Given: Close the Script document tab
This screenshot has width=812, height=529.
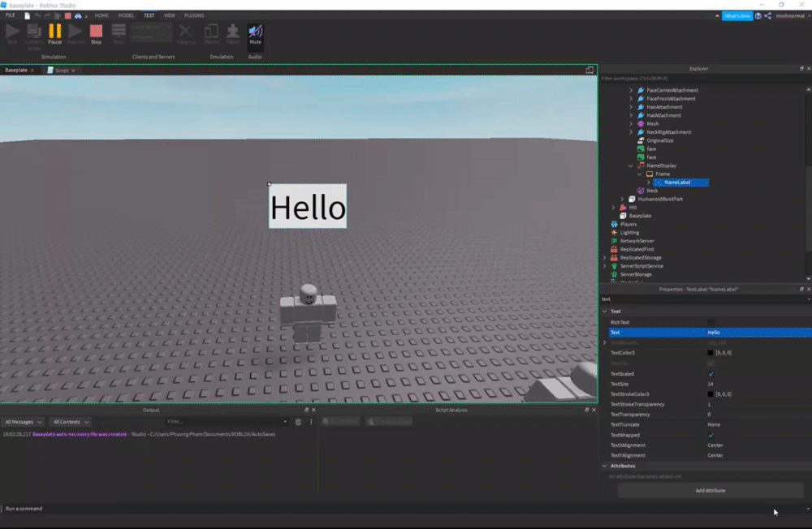Looking at the screenshot, I should point(73,71).
